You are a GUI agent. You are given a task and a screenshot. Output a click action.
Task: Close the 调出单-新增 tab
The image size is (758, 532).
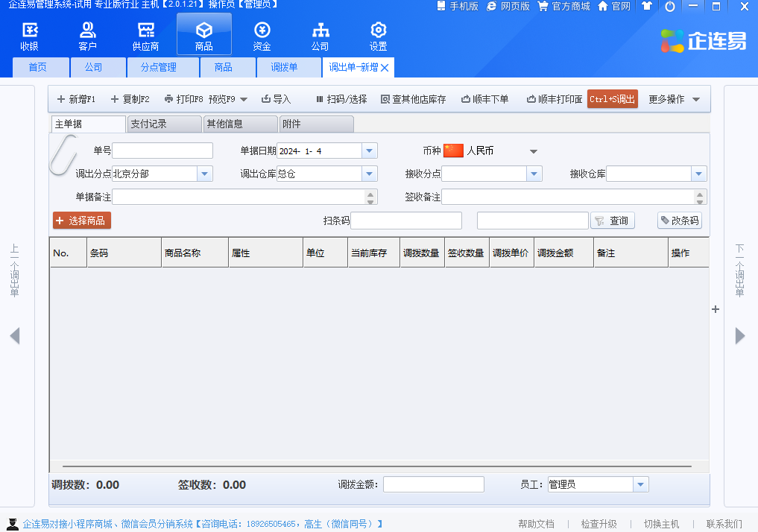(x=385, y=68)
